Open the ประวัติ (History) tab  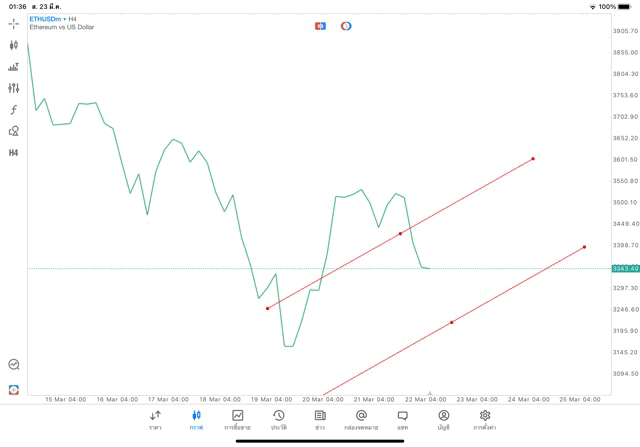278,419
